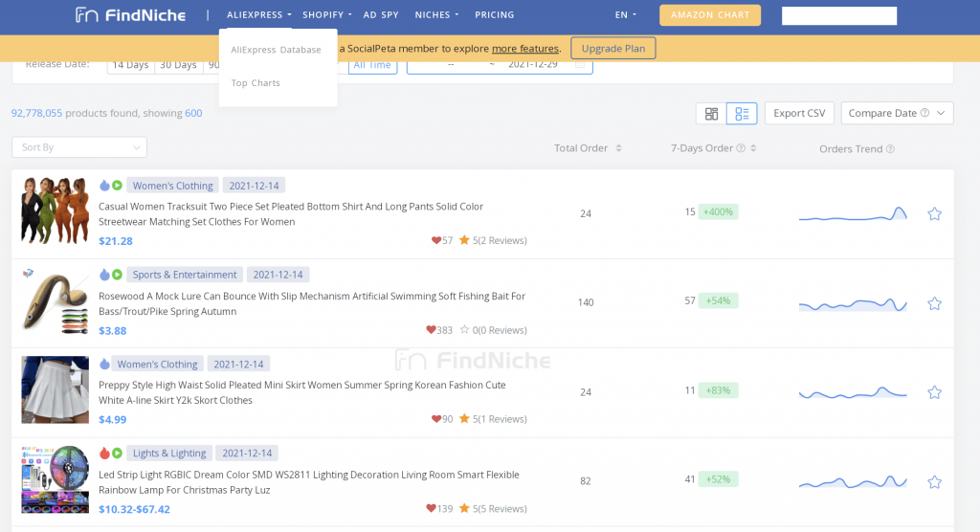Favorite the Preppy Style Mini Skirt star
Viewport: 980px width, 532px height.
[x=934, y=392]
